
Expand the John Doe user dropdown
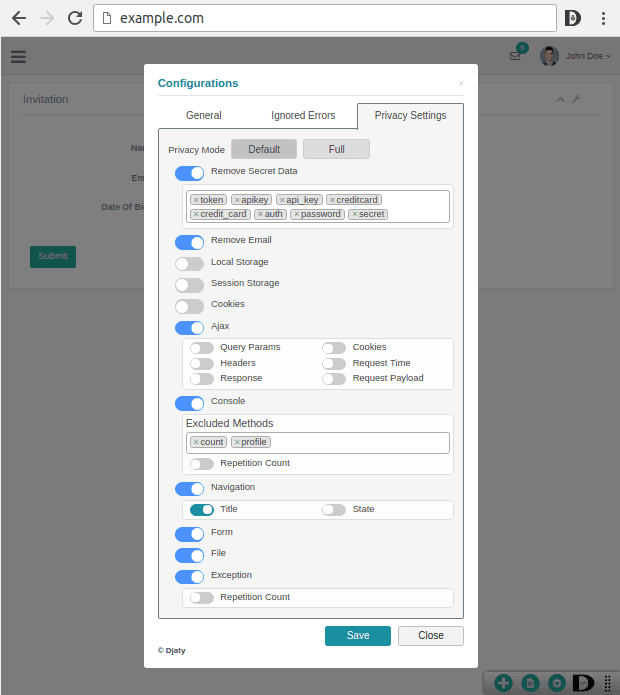pos(587,56)
